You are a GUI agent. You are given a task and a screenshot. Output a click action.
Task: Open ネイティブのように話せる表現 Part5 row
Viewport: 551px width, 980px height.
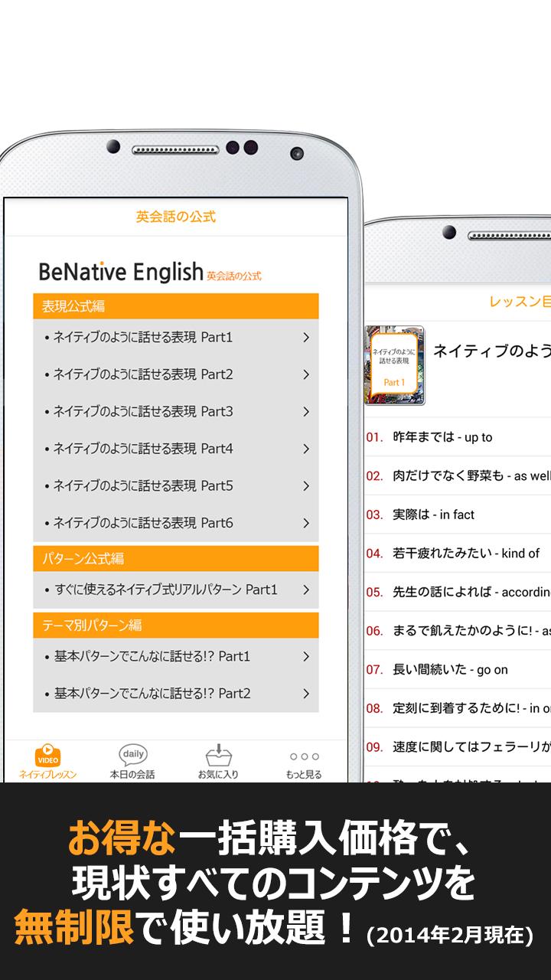[x=176, y=485]
